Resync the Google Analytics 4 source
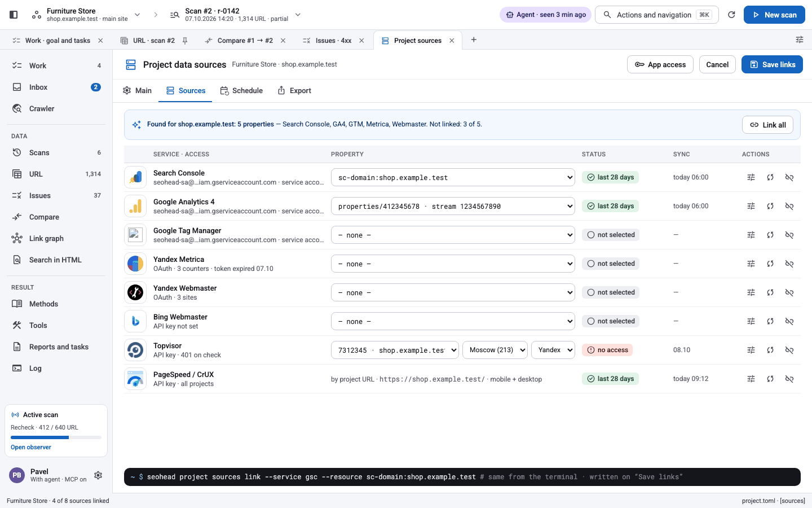The width and height of the screenshot is (812, 508). (x=770, y=206)
